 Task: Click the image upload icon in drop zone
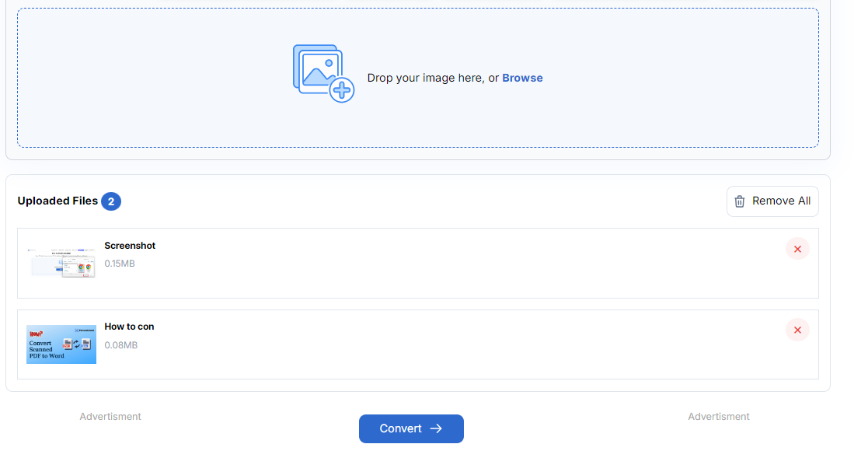(323, 74)
